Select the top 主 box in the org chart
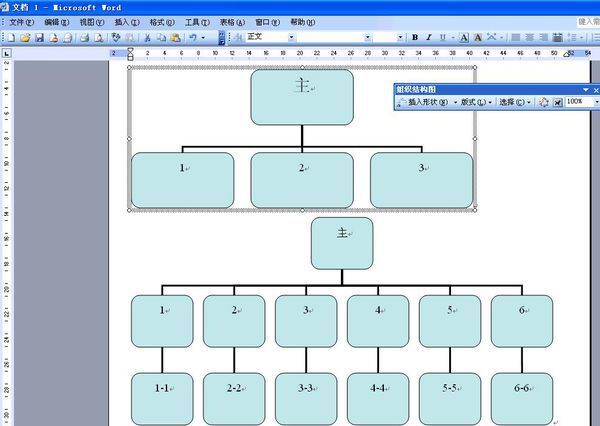600x426 pixels. click(x=302, y=97)
